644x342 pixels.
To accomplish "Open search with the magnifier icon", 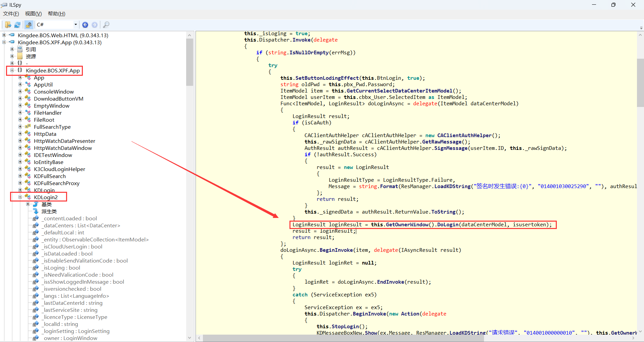I will pos(106,25).
